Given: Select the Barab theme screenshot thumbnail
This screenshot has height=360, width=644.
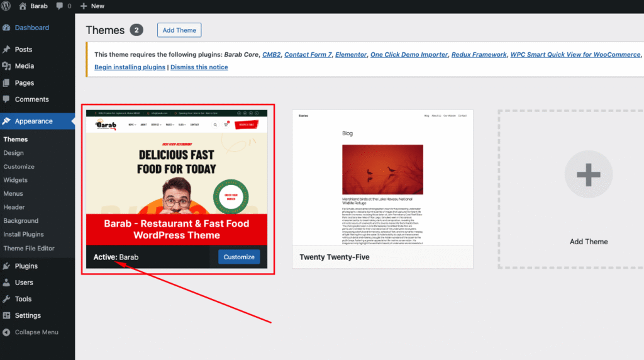Looking at the screenshot, I should [x=177, y=177].
